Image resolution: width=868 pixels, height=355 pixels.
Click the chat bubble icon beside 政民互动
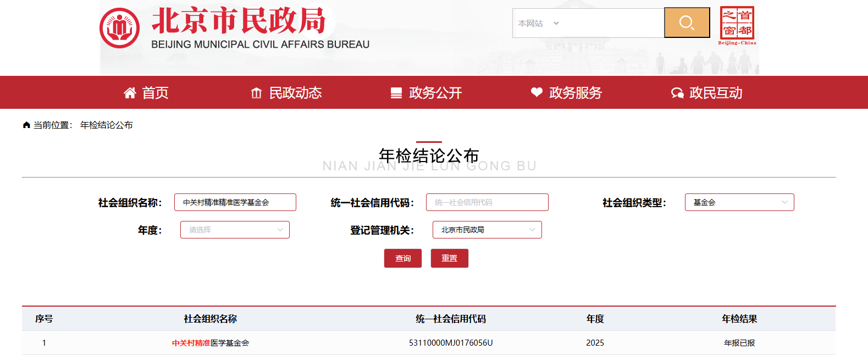point(677,93)
